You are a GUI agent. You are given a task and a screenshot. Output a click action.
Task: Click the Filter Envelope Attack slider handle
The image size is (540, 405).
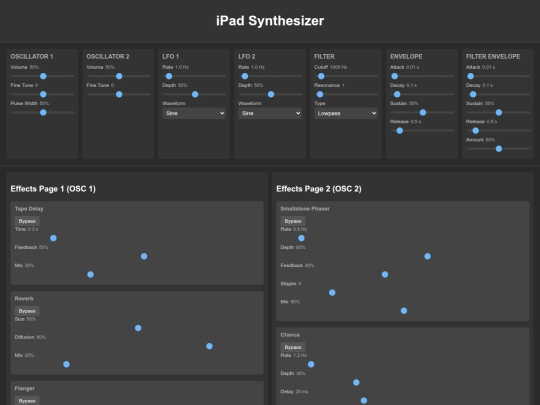click(x=470, y=76)
